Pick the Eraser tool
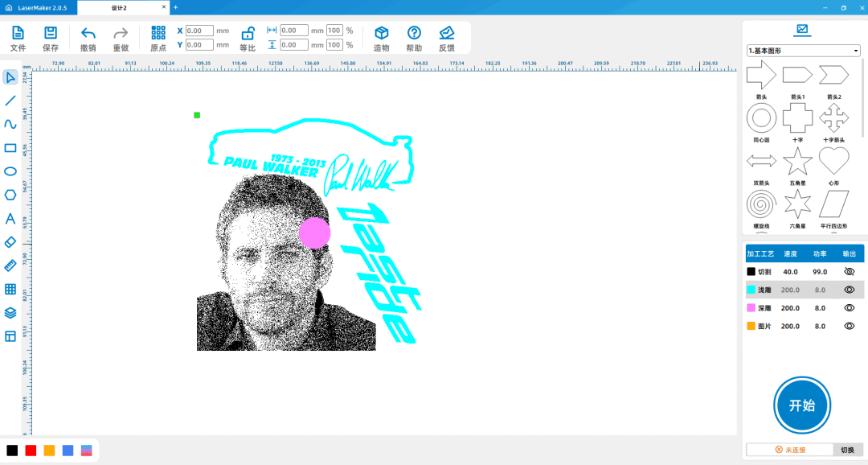This screenshot has width=868, height=465. coord(10,241)
